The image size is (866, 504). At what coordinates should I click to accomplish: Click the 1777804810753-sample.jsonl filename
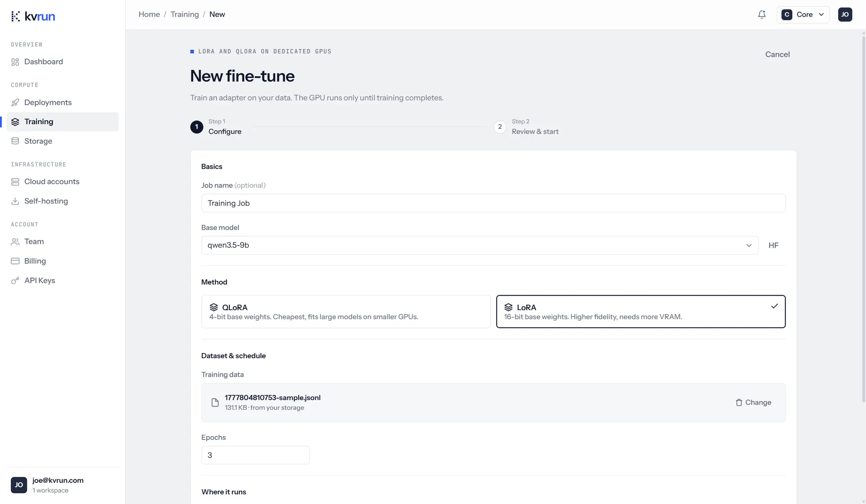[272, 397]
